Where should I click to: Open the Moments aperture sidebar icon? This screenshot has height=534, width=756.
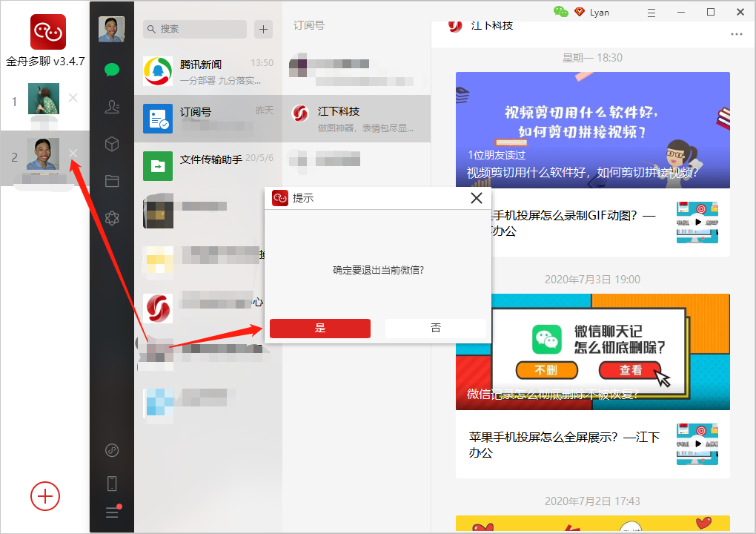(x=112, y=218)
